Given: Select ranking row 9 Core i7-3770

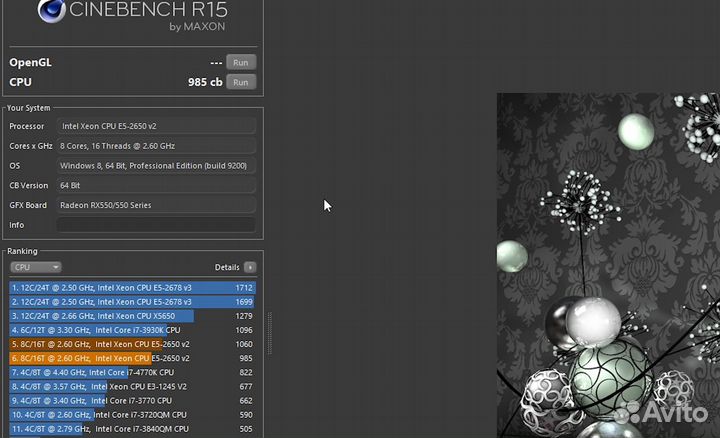Looking at the screenshot, I should [133, 401].
